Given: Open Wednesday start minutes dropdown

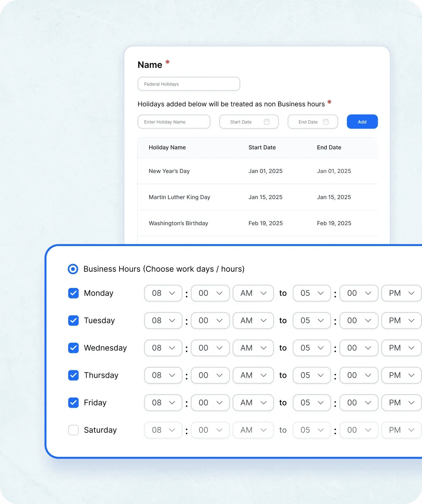Looking at the screenshot, I should coord(210,348).
